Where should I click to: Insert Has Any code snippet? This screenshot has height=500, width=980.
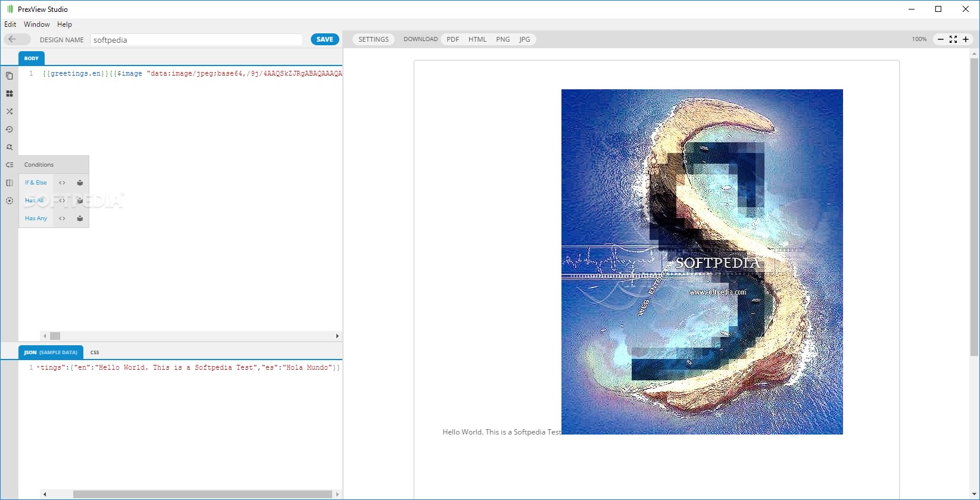coord(62,218)
